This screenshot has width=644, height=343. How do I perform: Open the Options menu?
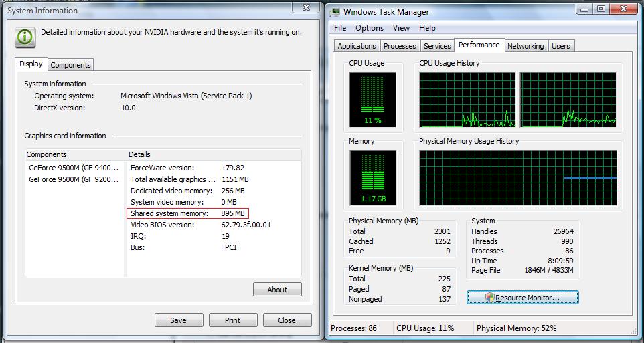click(370, 28)
